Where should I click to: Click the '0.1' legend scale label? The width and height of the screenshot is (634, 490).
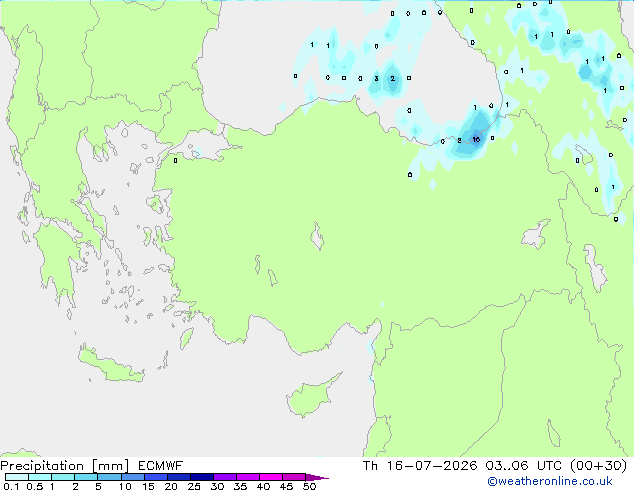[x=11, y=486]
